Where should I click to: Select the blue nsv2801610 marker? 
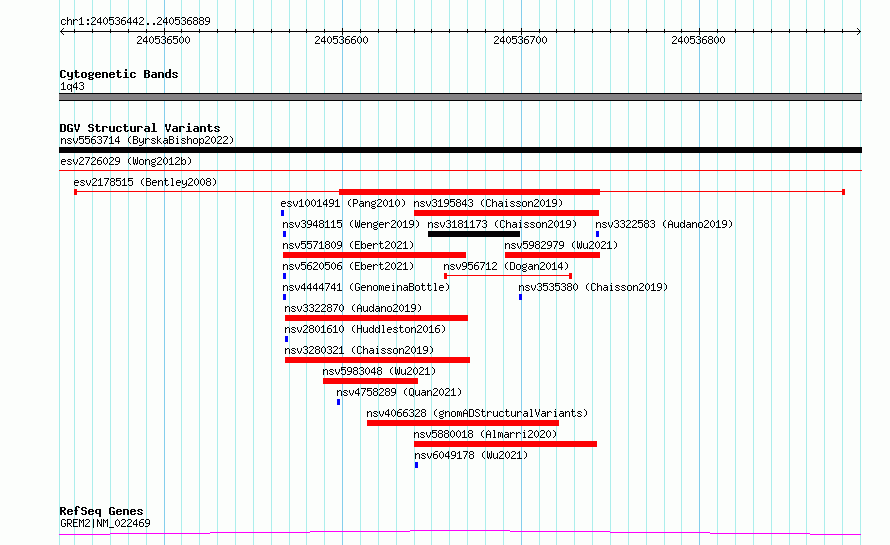[286, 339]
